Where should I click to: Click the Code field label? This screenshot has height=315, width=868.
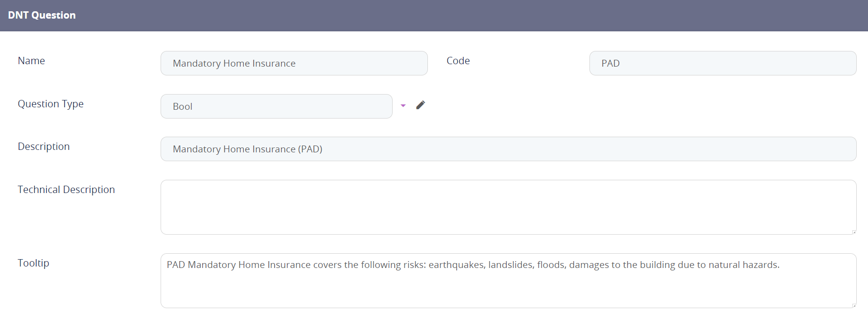tap(458, 61)
